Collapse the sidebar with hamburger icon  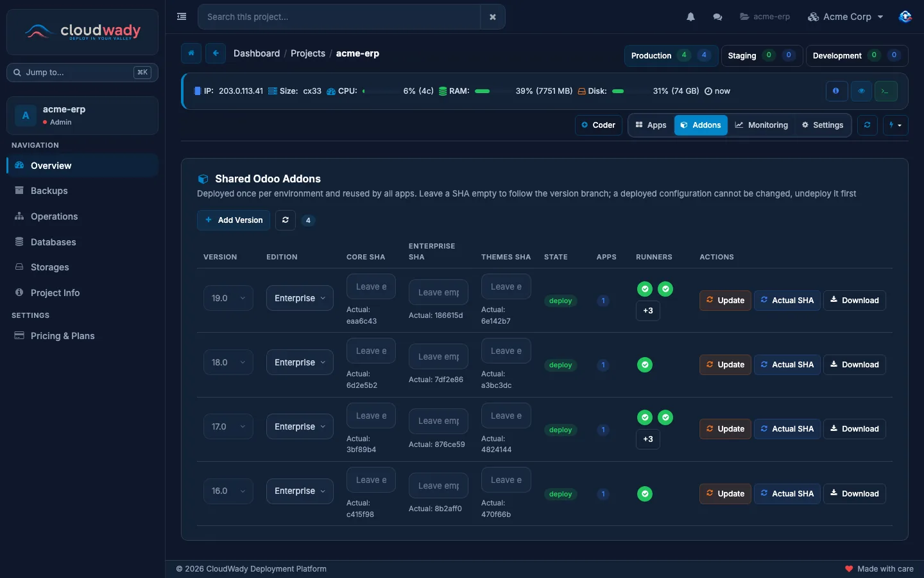click(182, 17)
